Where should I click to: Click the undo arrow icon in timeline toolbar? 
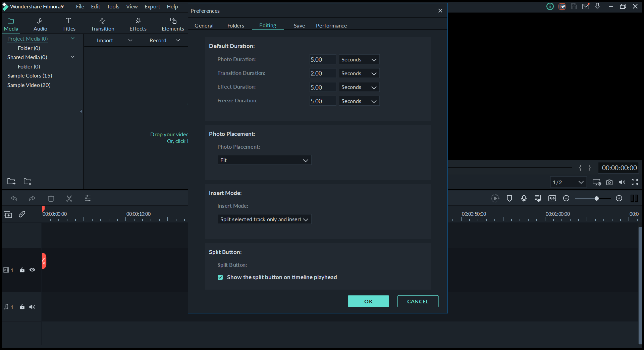click(14, 198)
